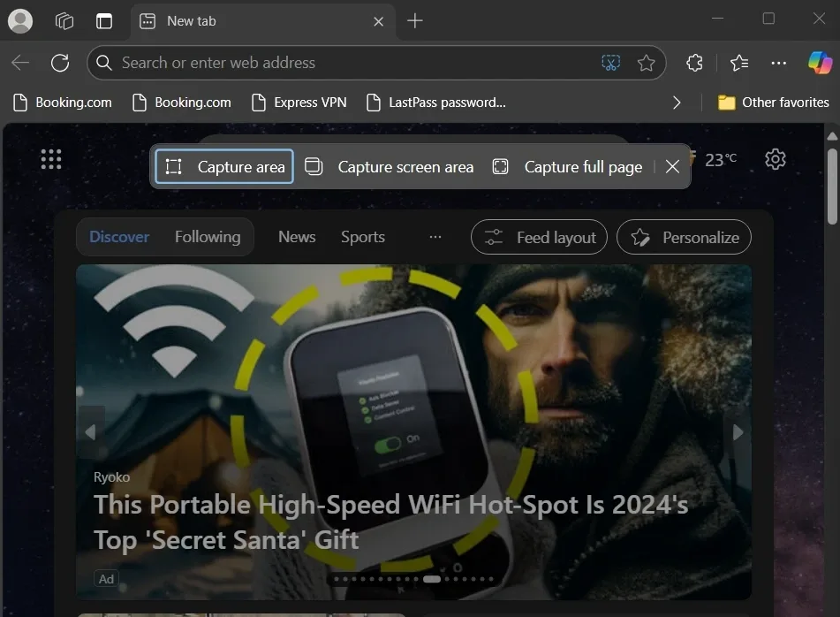Open the Other favorites folder
Image resolution: width=840 pixels, height=617 pixels.
tap(773, 103)
